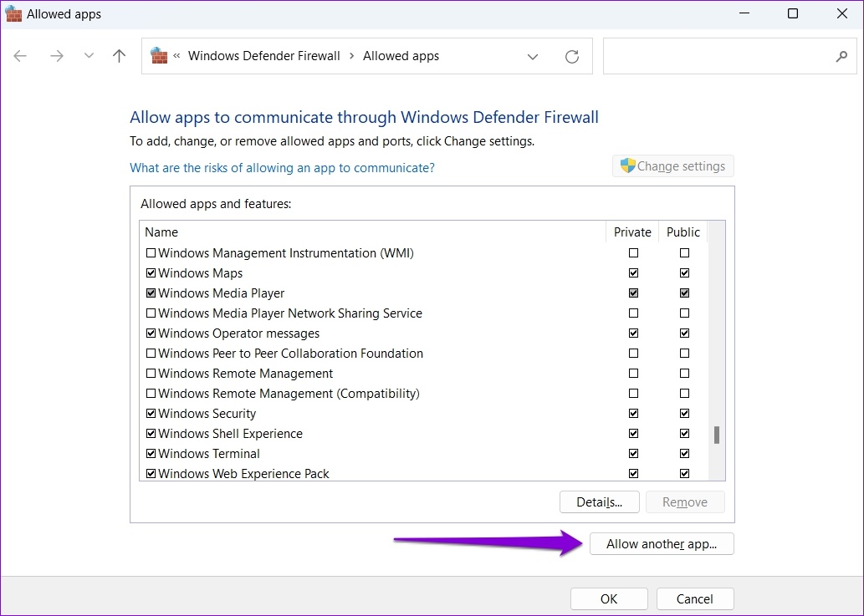Expand the breadcrumb chevron after Windows Defender Firewall

pyautogui.click(x=351, y=56)
